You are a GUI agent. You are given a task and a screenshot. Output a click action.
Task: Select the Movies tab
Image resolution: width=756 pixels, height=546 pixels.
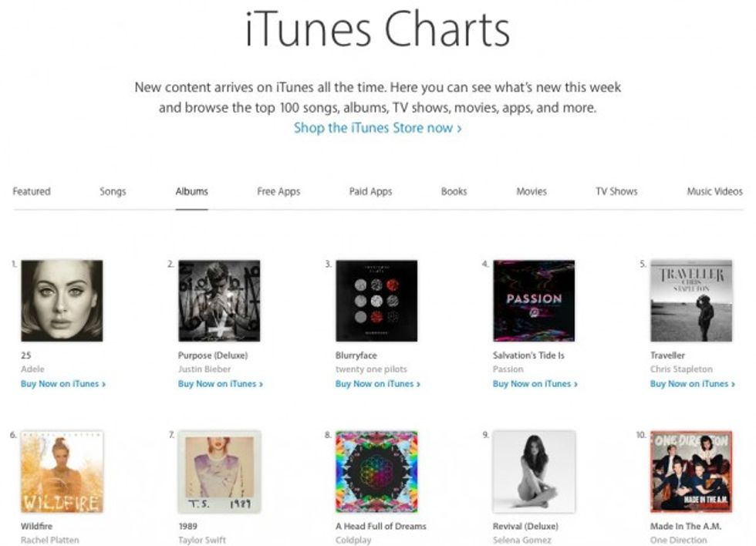[532, 191]
